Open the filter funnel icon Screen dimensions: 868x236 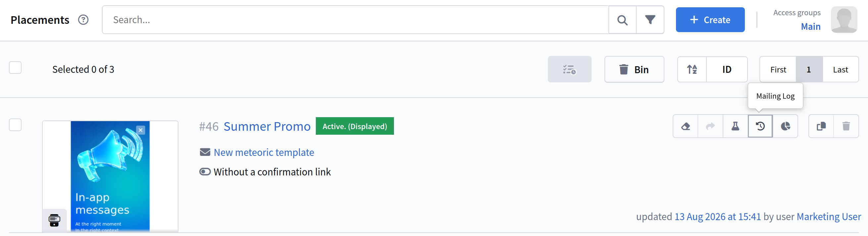(650, 20)
